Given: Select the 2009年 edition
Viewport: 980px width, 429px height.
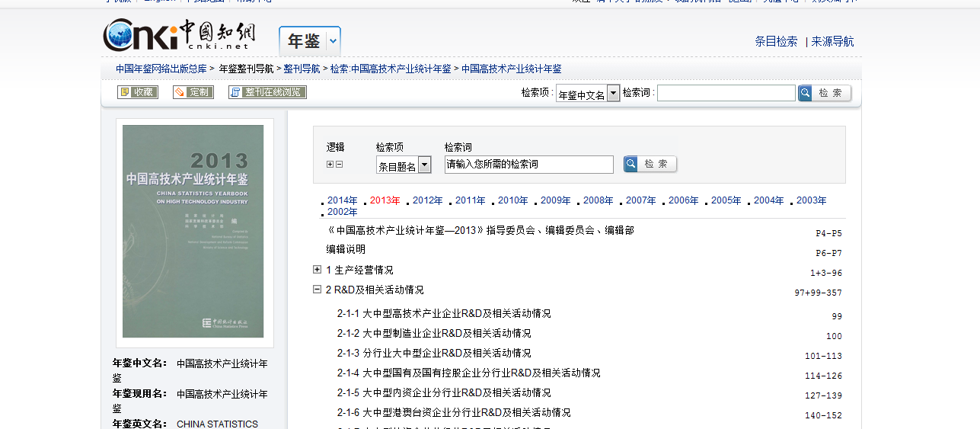Looking at the screenshot, I should coord(555,200).
